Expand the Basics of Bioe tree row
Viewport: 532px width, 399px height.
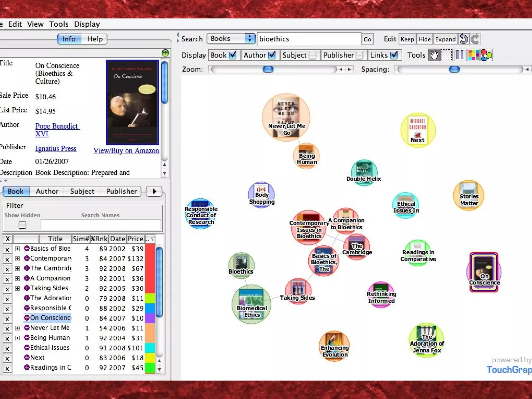pyautogui.click(x=17, y=249)
